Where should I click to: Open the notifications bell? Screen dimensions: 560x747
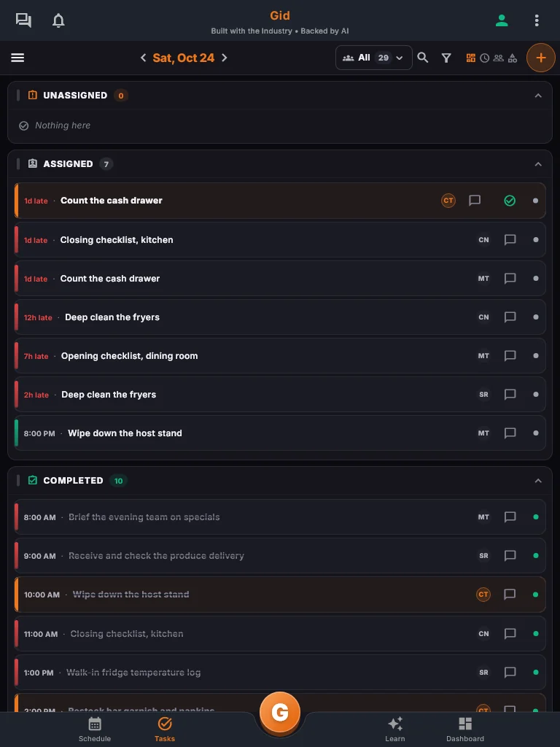point(58,20)
